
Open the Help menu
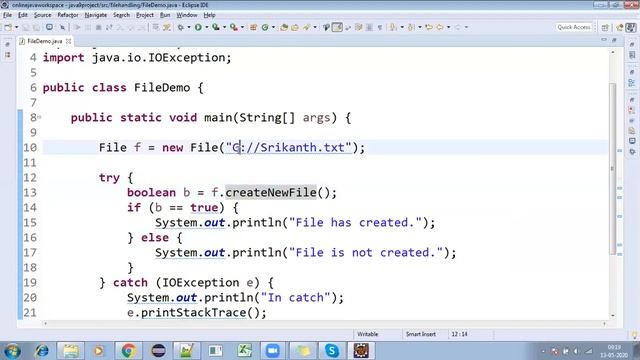pos(209,15)
